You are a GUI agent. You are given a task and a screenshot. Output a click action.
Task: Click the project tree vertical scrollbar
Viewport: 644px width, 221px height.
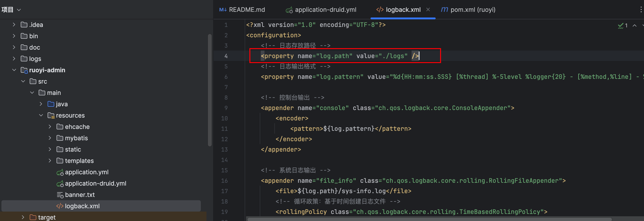(210, 90)
